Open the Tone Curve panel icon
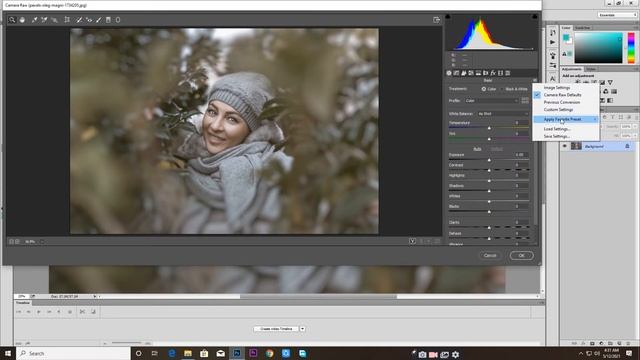Viewport: 640px width, 360px height. tap(456, 73)
